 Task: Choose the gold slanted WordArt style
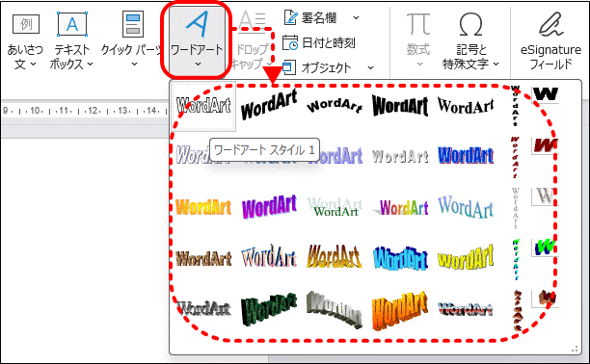tap(335, 257)
